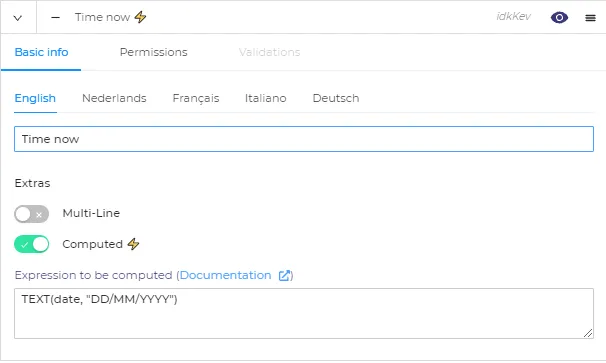
Task: Click the lightning icon next to Computed
Action: 133,244
